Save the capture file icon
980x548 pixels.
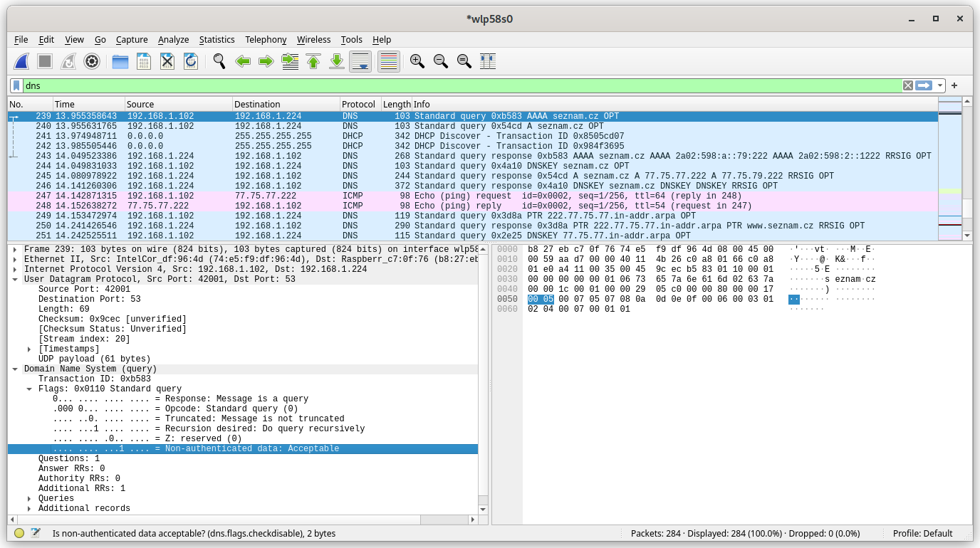click(x=143, y=61)
